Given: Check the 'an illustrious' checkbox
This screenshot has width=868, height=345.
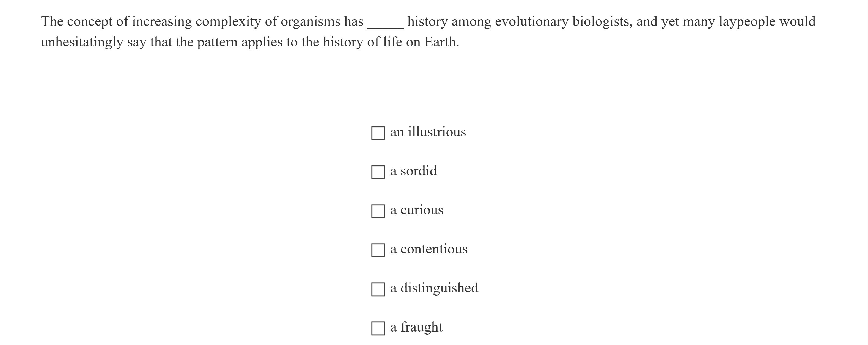Looking at the screenshot, I should click(378, 133).
